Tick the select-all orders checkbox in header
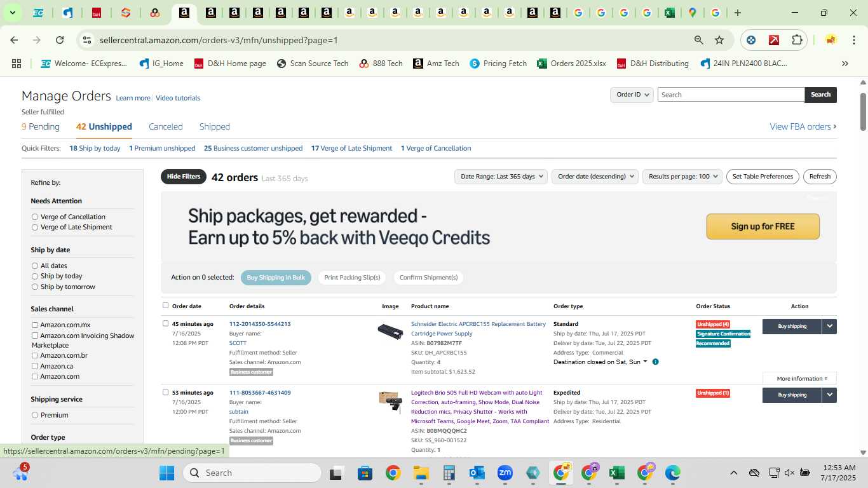 (165, 306)
